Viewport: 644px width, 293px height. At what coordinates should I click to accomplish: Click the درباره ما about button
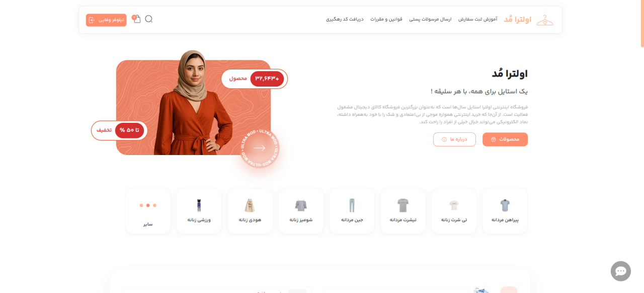point(454,139)
